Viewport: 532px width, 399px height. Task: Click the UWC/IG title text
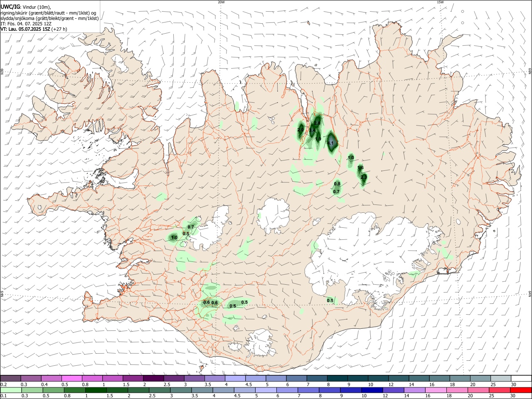(x=10, y=7)
